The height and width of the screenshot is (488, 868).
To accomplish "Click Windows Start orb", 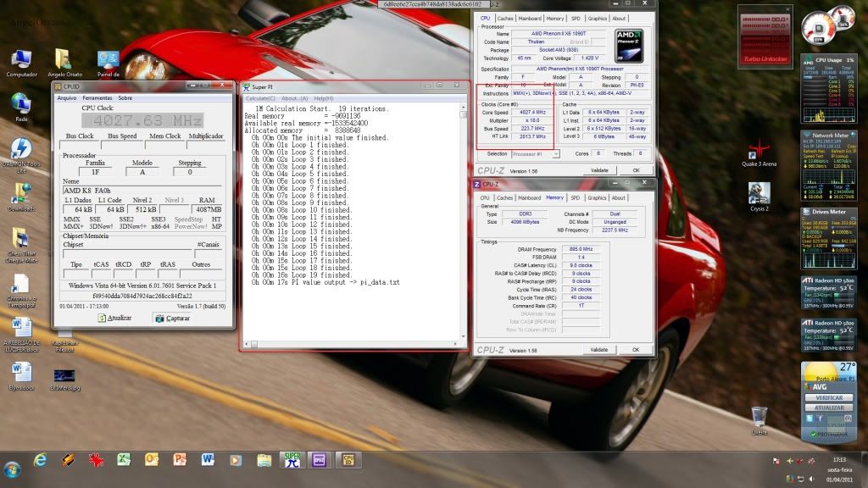I will [12, 469].
